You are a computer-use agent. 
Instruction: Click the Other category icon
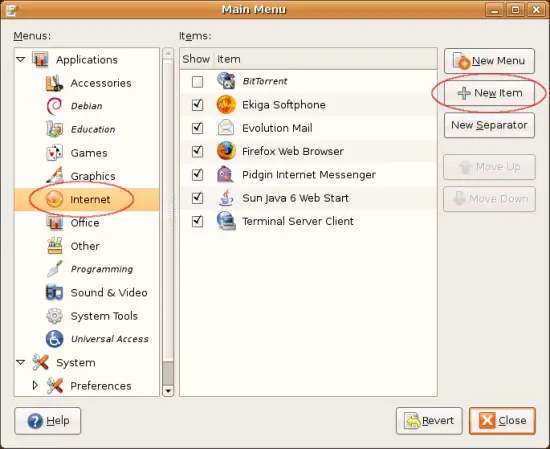pyautogui.click(x=54, y=246)
